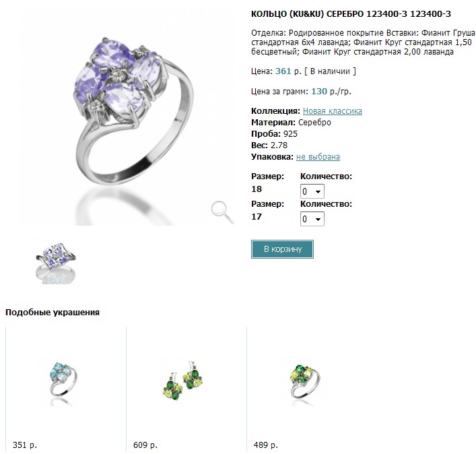The height and width of the screenshot is (454, 476).
Task: Click the 489 р. price label
Action: point(266,445)
